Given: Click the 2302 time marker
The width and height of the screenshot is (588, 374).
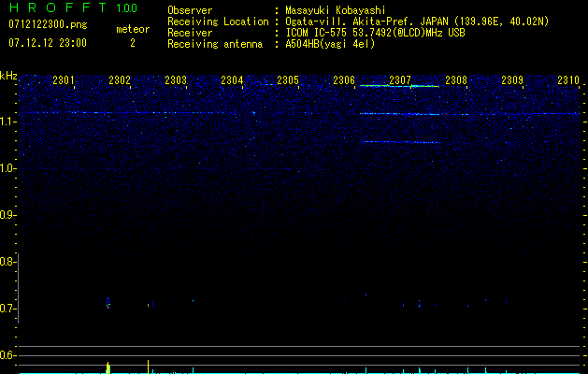Looking at the screenshot, I should (x=120, y=80).
